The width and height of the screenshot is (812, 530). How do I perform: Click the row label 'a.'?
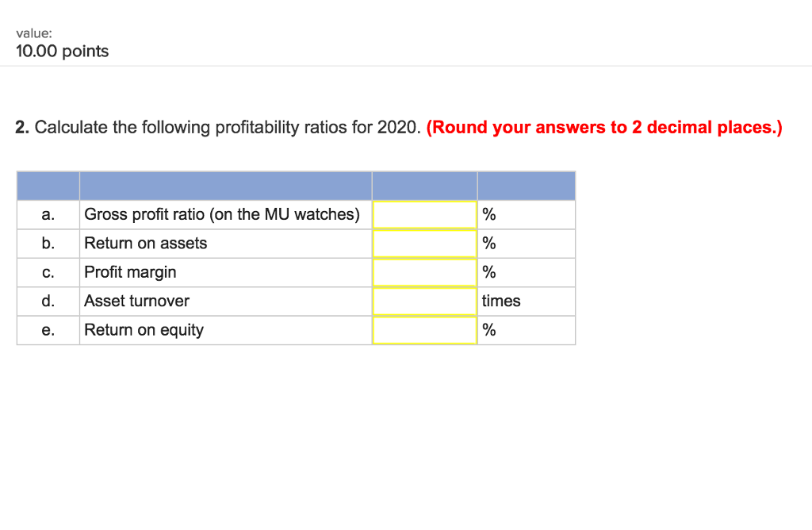coord(48,214)
